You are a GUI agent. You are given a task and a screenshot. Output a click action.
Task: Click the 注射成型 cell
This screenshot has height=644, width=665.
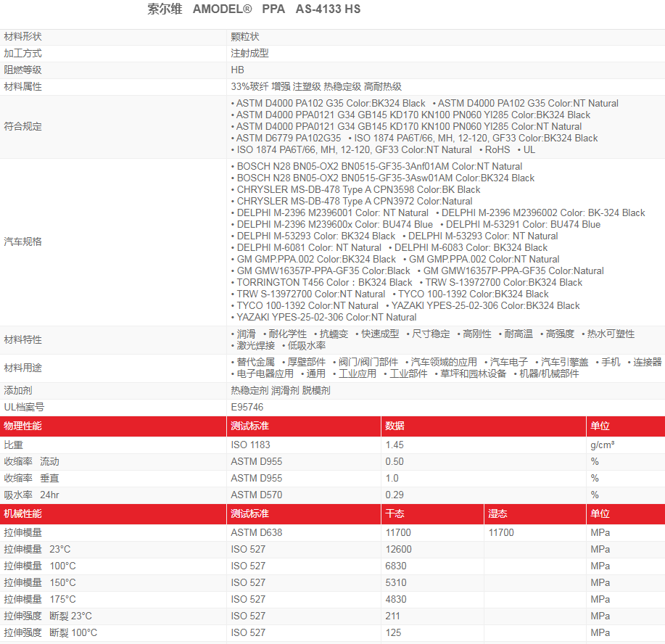[x=249, y=54]
